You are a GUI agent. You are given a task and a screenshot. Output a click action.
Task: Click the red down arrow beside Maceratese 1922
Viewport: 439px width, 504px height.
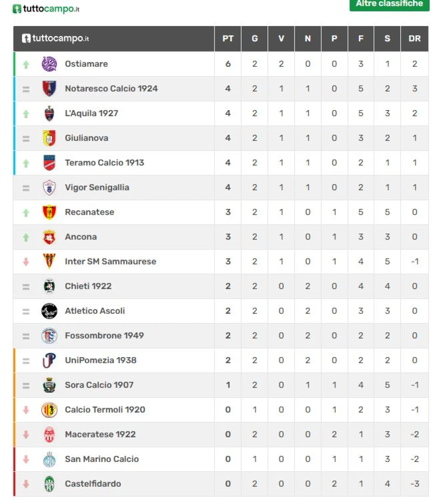tap(26, 435)
